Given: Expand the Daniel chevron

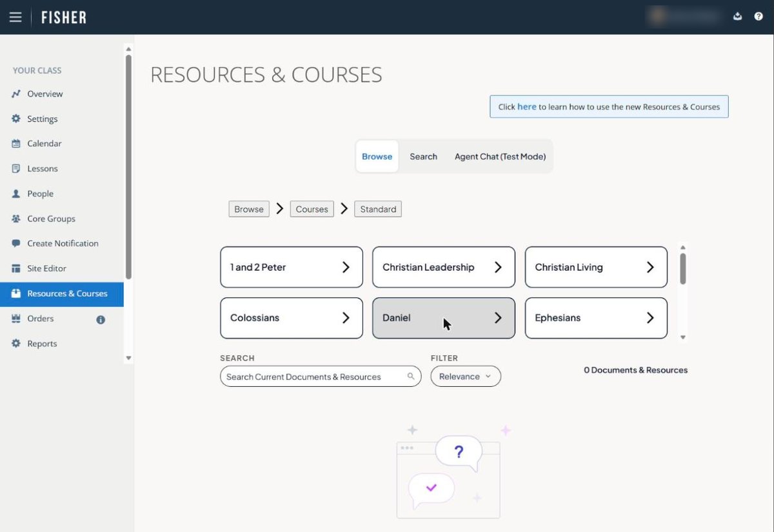Looking at the screenshot, I should click(x=498, y=318).
